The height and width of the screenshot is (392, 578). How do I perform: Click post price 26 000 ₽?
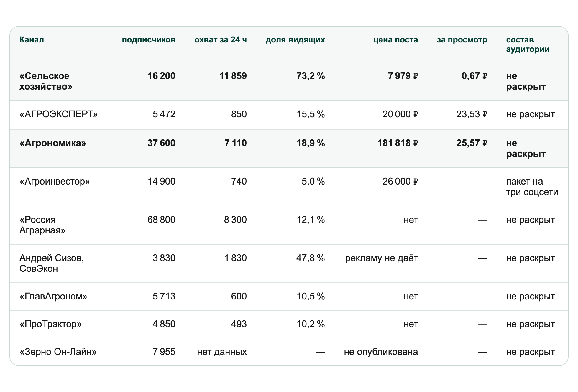(400, 182)
